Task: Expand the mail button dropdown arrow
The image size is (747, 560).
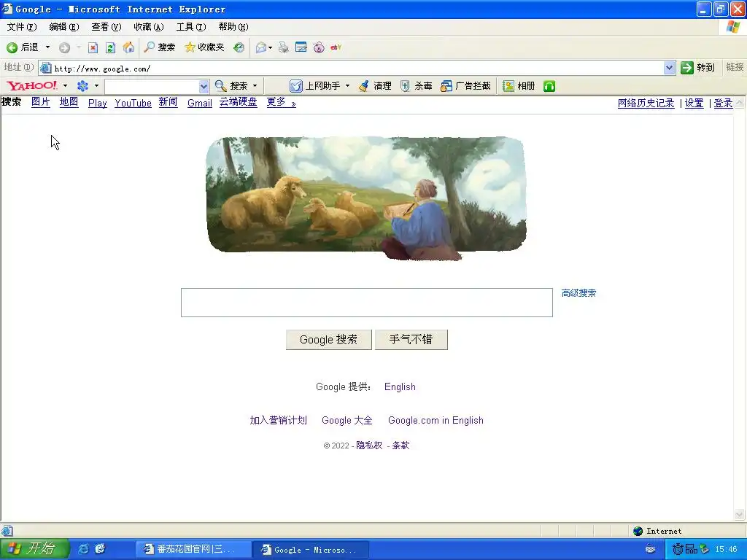Action: (x=271, y=47)
